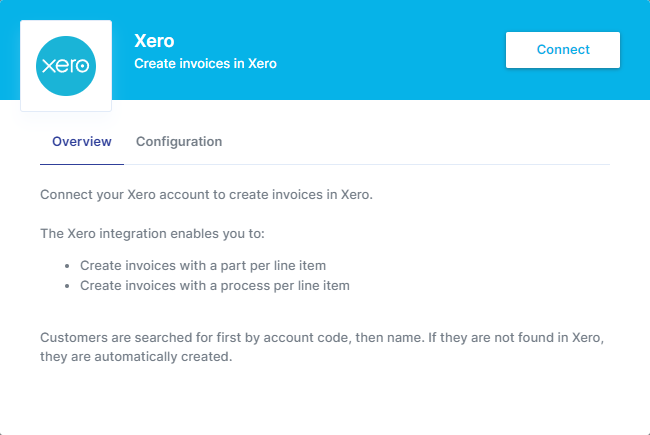Click the subtitle "Create invoices in Xero"
The height and width of the screenshot is (435, 650).
pyautogui.click(x=205, y=63)
